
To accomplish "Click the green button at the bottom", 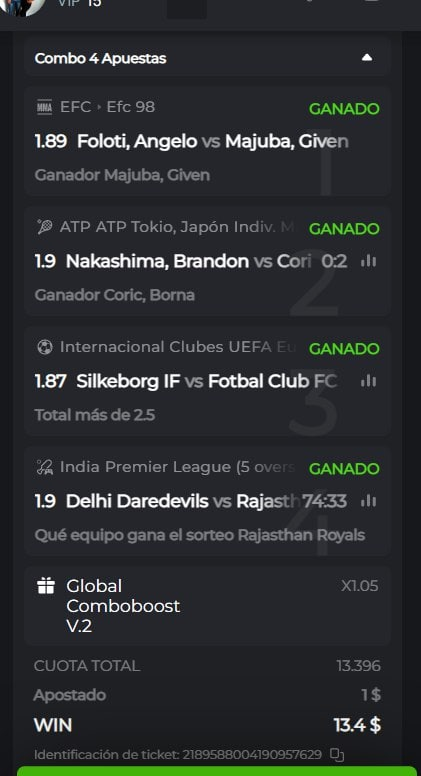I will pyautogui.click(x=217, y=771).
